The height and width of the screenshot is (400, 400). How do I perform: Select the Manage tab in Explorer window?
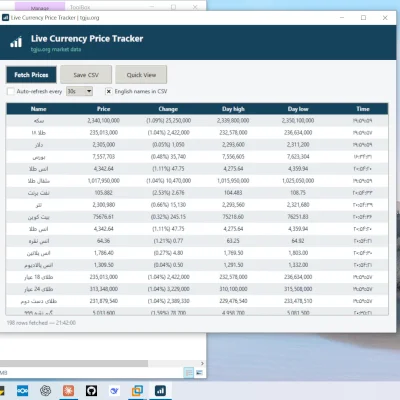click(40, 7)
